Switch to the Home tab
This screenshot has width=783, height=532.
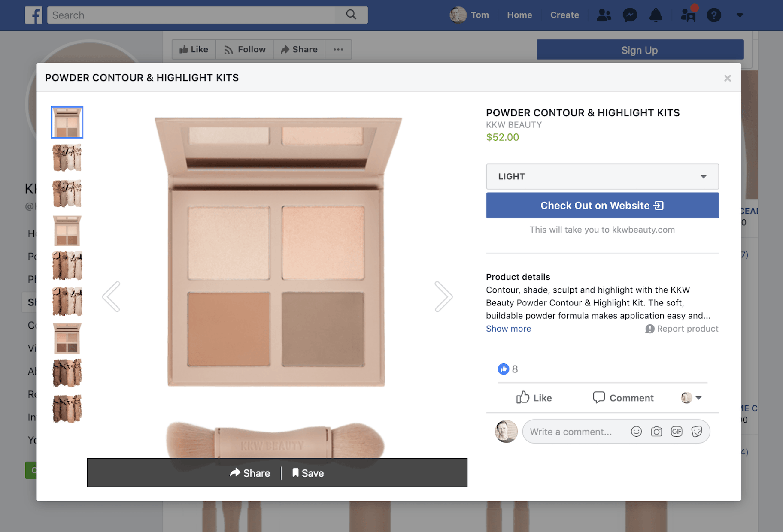coord(519,15)
